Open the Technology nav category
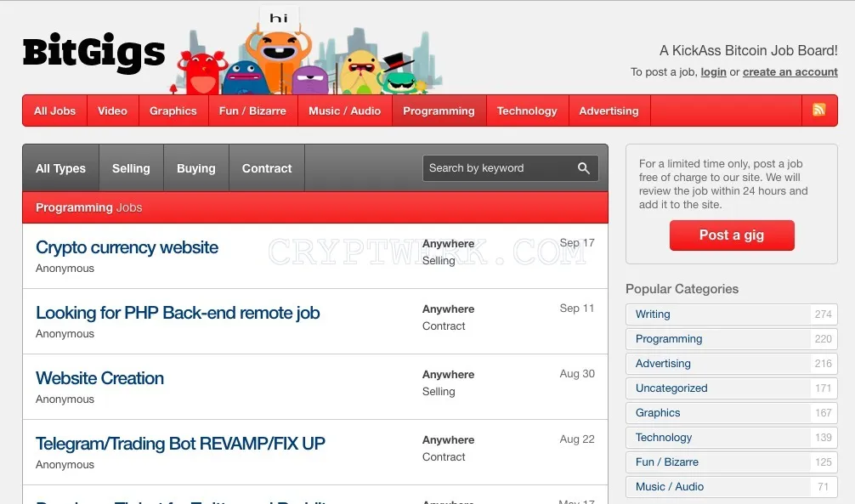855x504 pixels. pyautogui.click(x=527, y=110)
